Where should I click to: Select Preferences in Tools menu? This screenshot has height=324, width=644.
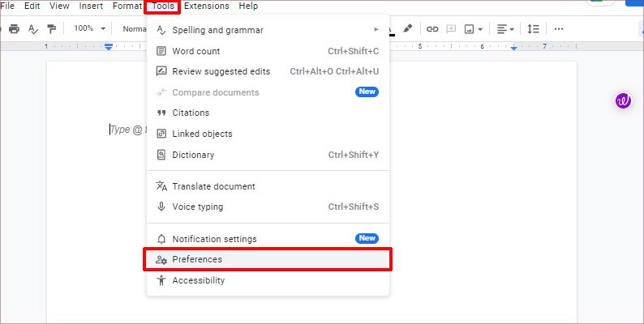point(268,259)
